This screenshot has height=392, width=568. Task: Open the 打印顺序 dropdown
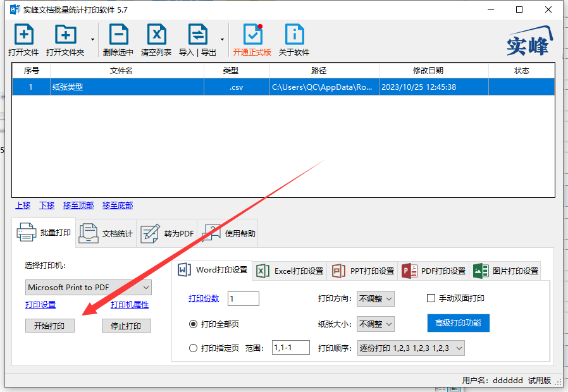pos(411,348)
